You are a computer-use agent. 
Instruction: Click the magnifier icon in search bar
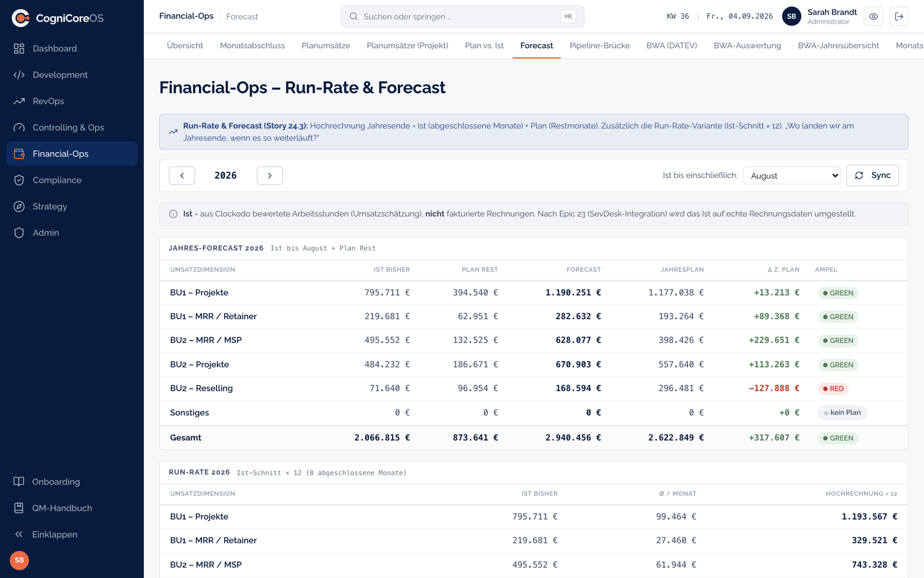point(353,16)
